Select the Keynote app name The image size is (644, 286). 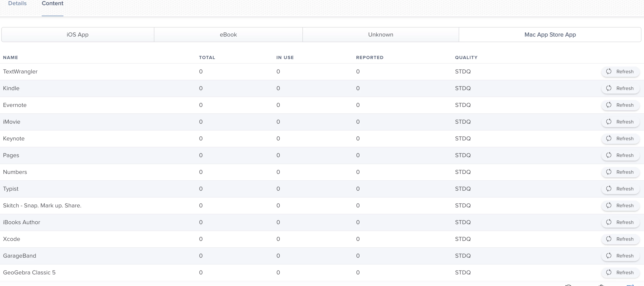14,139
